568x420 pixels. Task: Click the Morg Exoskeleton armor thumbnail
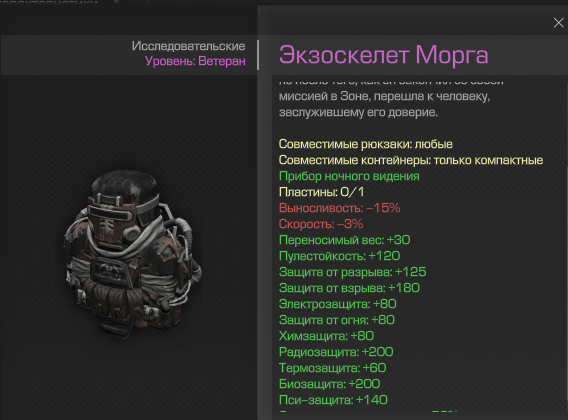[133, 254]
